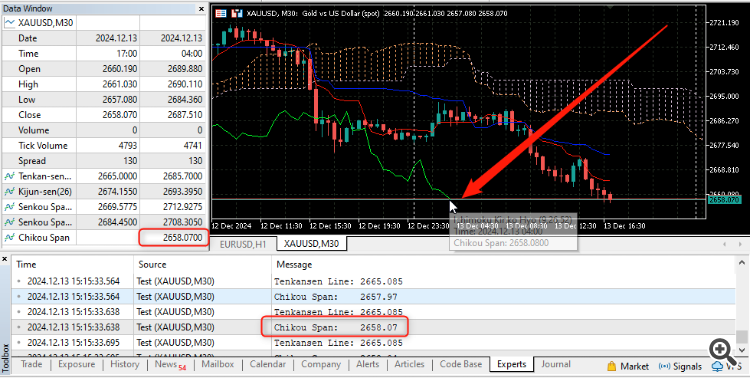
Task: Click the log scrollbar thumb
Action: 741,337
